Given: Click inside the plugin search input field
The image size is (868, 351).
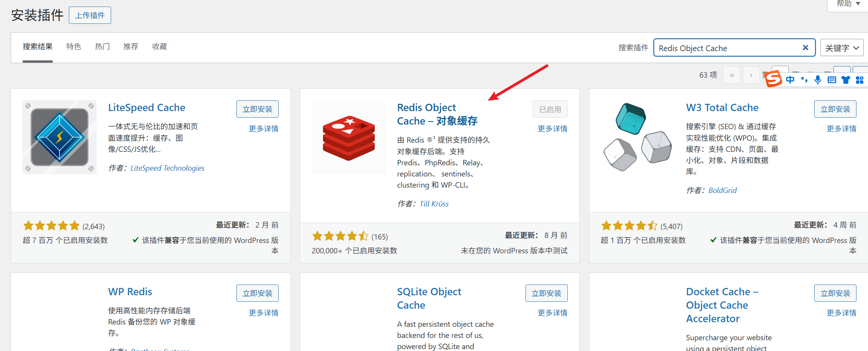Looking at the screenshot, I should click(x=727, y=48).
